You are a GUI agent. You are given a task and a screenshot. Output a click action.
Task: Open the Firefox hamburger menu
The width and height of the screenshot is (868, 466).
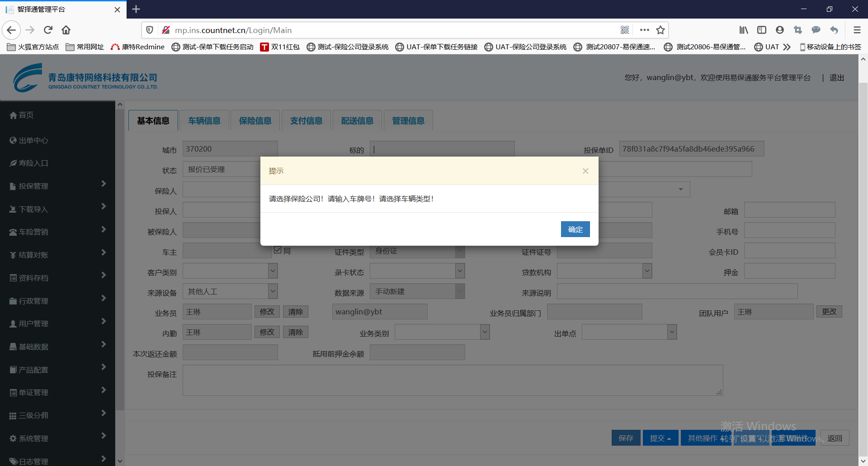coord(857,30)
